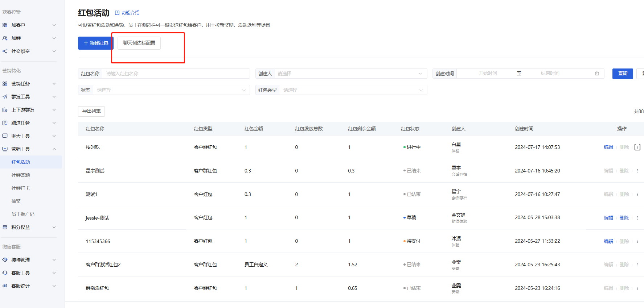Click the 客服工具 headset icon
Image resolution: width=644 pixels, height=308 pixels.
[x=5, y=273]
